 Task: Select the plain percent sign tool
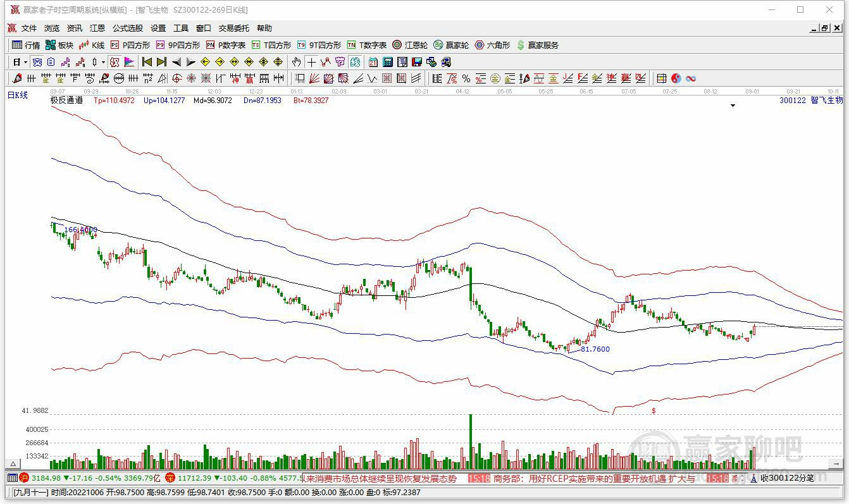[x=466, y=78]
